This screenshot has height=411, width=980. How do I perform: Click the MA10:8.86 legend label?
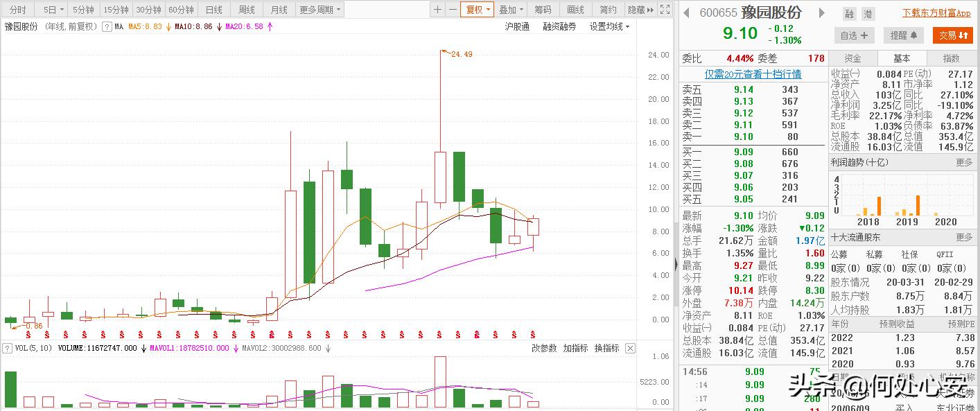click(x=193, y=27)
